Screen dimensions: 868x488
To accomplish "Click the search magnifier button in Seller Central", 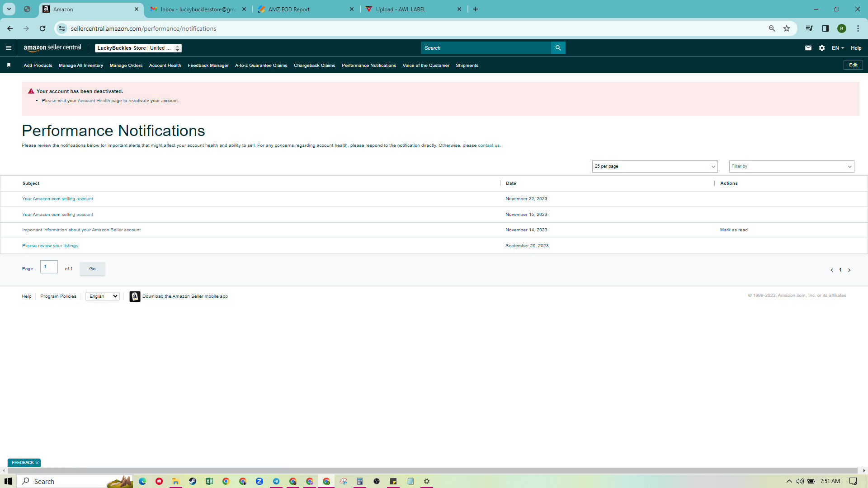I will 558,48.
